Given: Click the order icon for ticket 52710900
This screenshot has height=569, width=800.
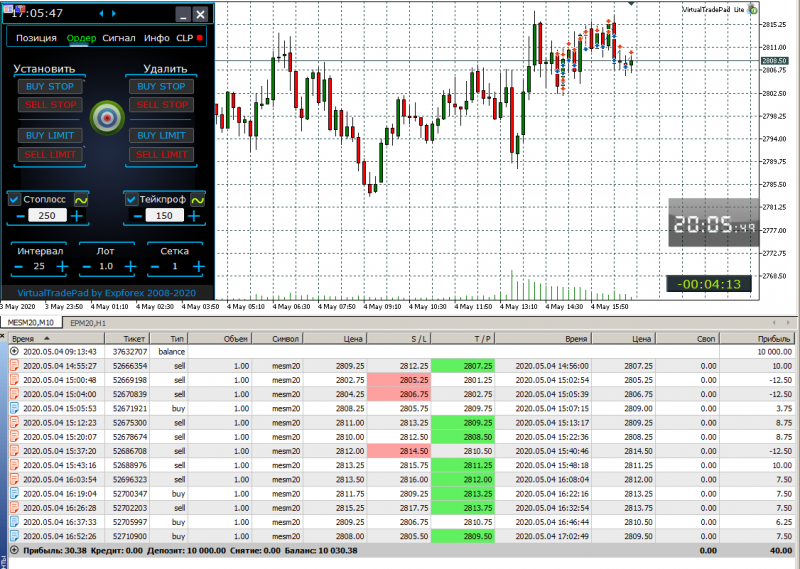Looking at the screenshot, I should click(14, 536).
